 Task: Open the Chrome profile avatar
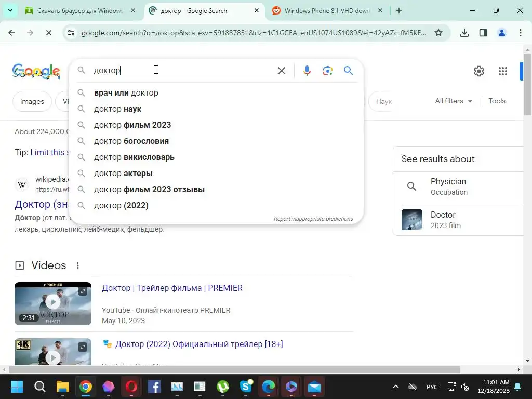(x=501, y=33)
